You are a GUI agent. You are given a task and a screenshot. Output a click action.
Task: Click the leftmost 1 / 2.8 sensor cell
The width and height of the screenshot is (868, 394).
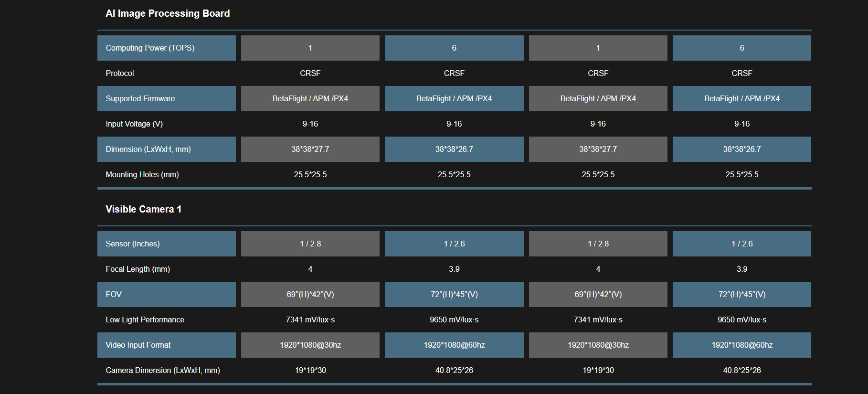tap(310, 244)
